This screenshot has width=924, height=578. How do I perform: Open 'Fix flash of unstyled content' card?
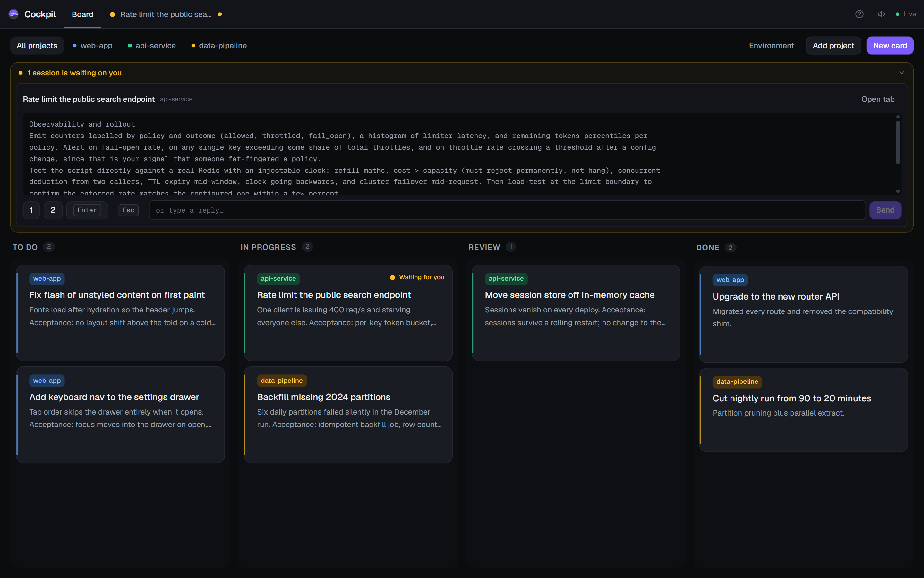tap(120, 312)
